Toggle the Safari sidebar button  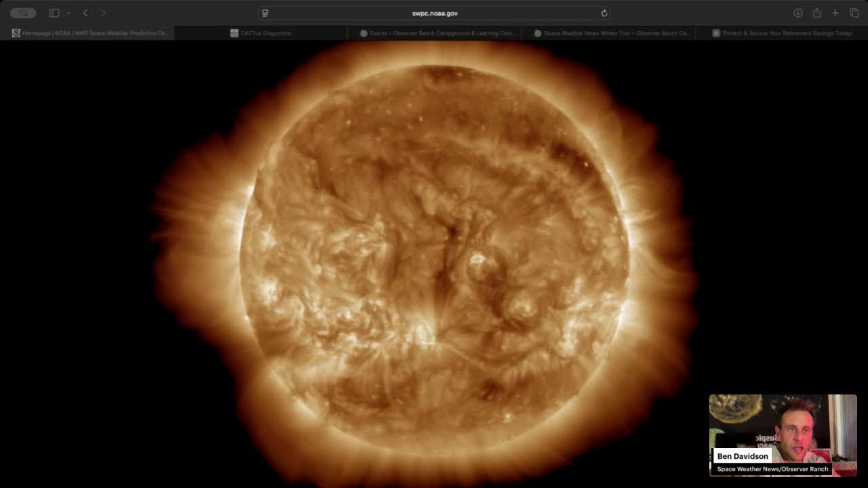[x=54, y=13]
